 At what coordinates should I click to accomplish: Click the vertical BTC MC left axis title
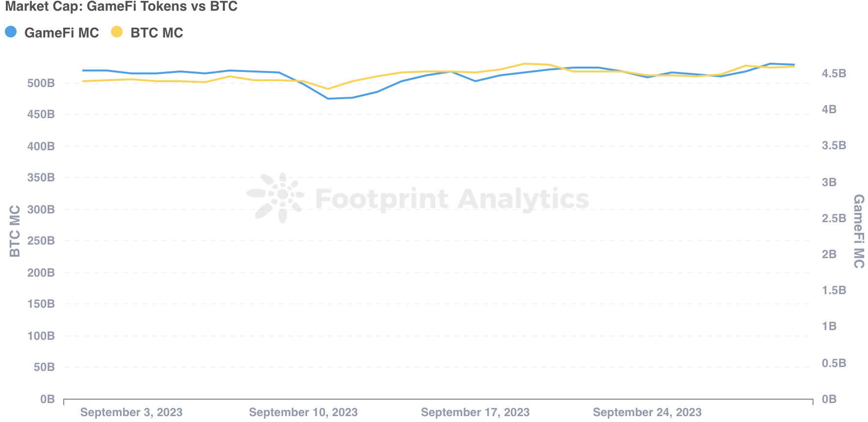coord(15,231)
